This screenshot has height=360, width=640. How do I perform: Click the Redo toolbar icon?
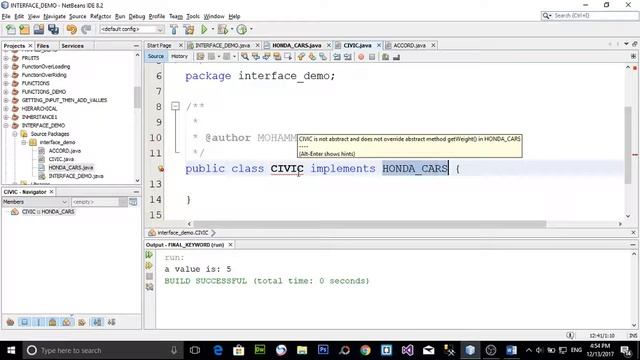click(86, 29)
